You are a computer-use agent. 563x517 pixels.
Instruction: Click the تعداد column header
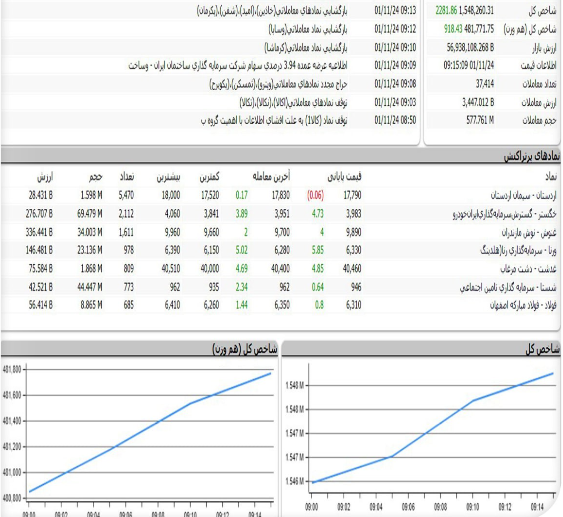(x=127, y=177)
